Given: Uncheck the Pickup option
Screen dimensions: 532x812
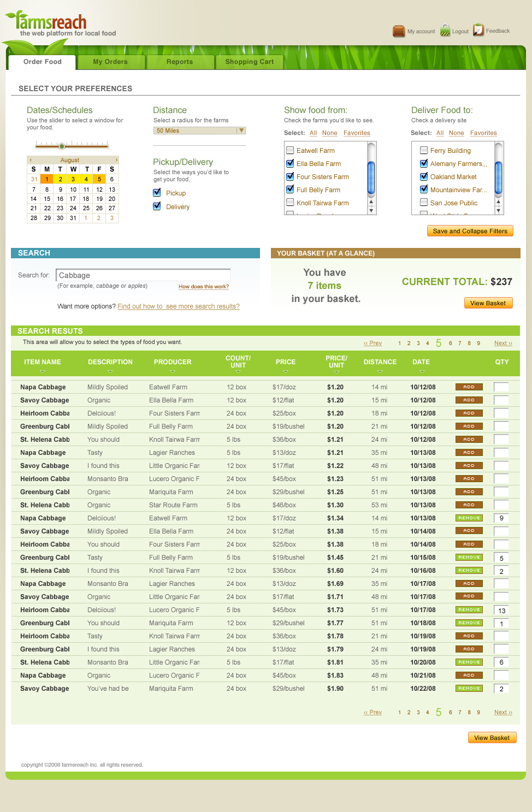Looking at the screenshot, I should (157, 193).
